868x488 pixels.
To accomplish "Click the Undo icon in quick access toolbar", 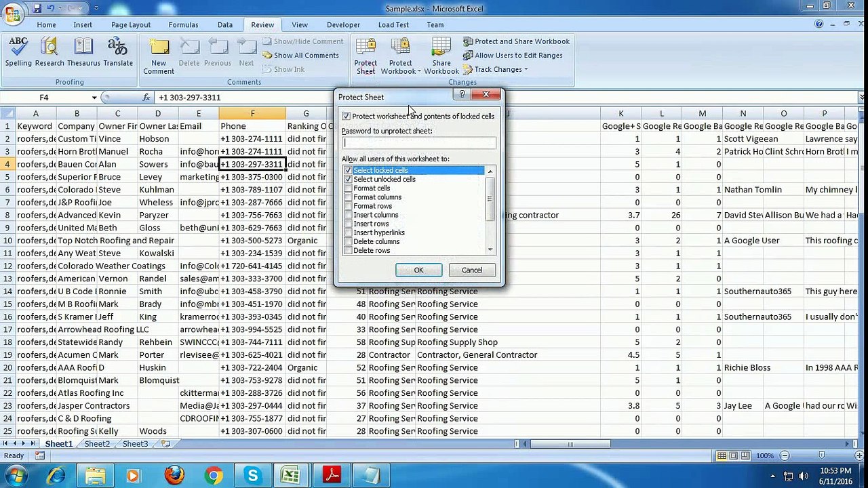I will (51, 8).
